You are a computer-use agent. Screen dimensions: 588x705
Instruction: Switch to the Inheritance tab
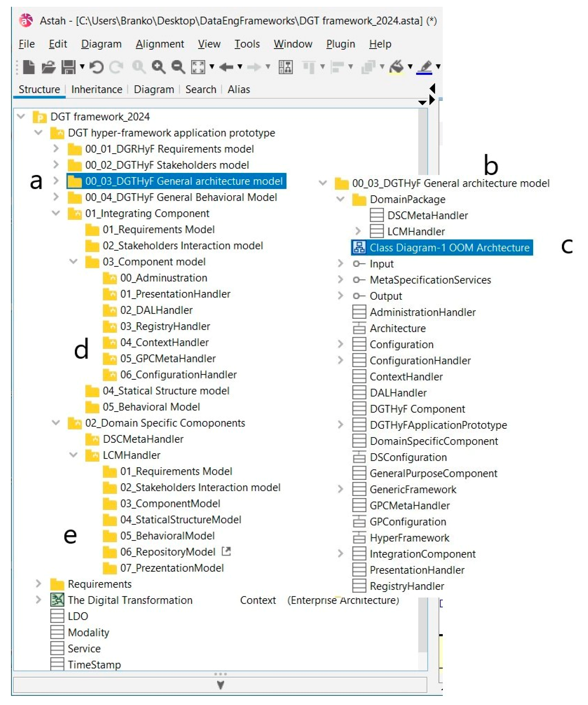coord(97,90)
